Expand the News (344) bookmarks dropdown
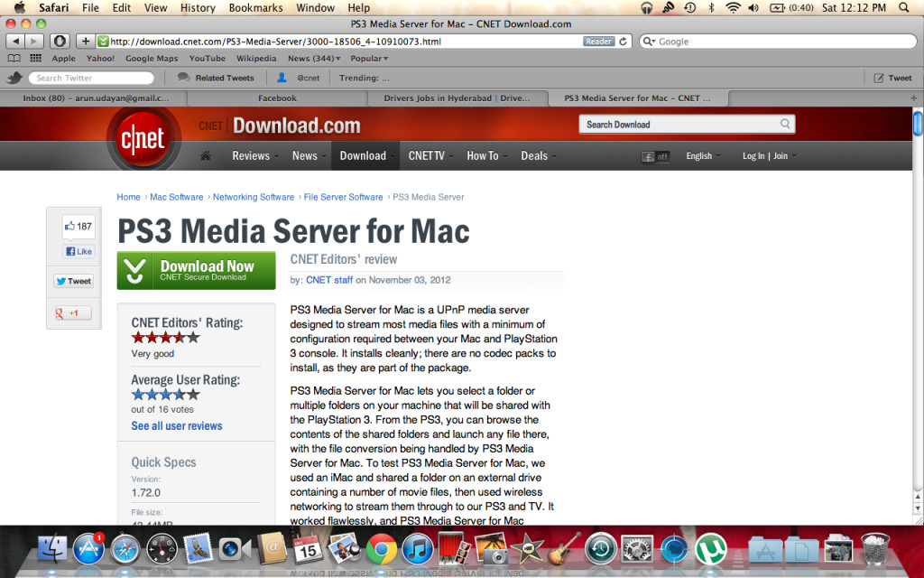The height and width of the screenshot is (578, 924). point(314,59)
